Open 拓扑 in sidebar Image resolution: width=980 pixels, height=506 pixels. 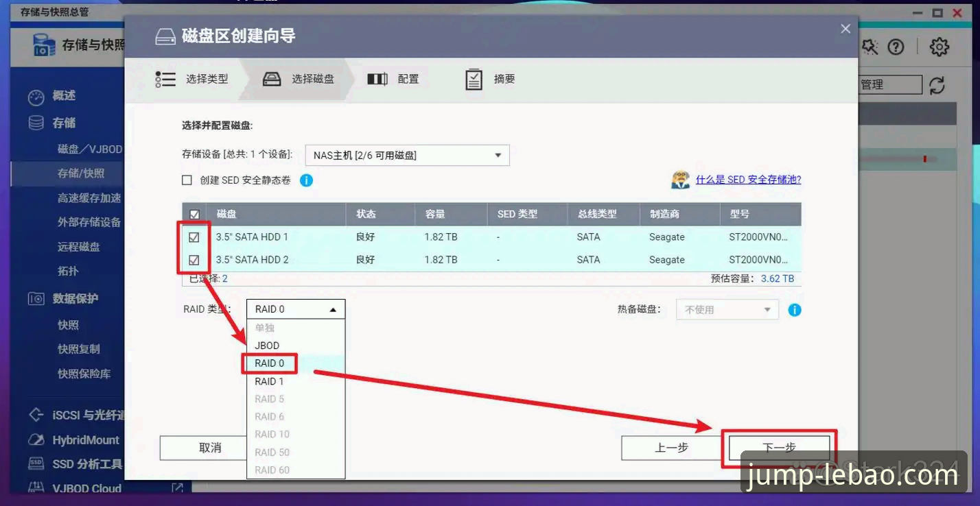click(68, 272)
